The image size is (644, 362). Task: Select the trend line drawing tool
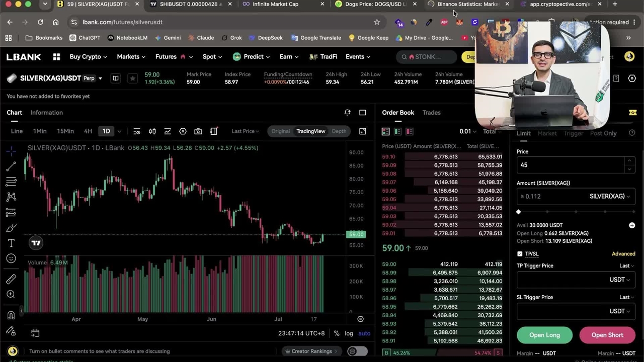pyautogui.click(x=11, y=166)
